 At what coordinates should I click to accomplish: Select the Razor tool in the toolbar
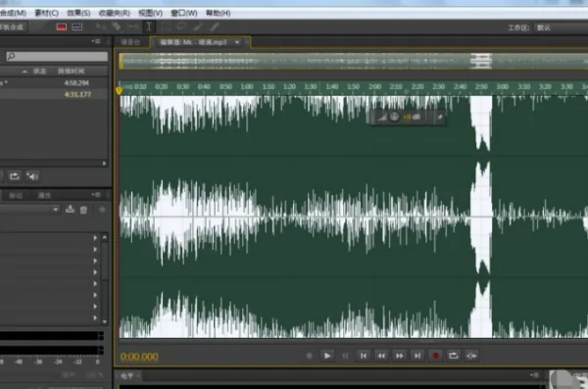coord(117,26)
